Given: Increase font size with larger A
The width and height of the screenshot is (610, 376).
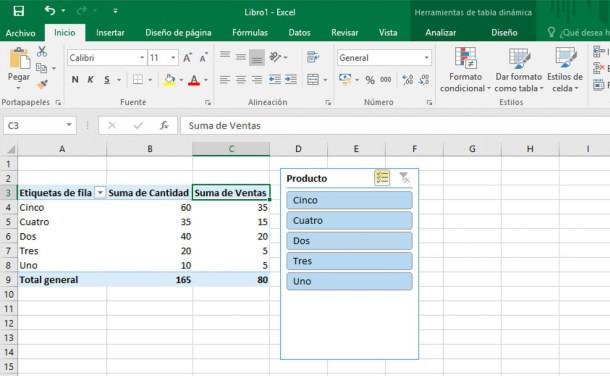Looking at the screenshot, I should coord(188,58).
